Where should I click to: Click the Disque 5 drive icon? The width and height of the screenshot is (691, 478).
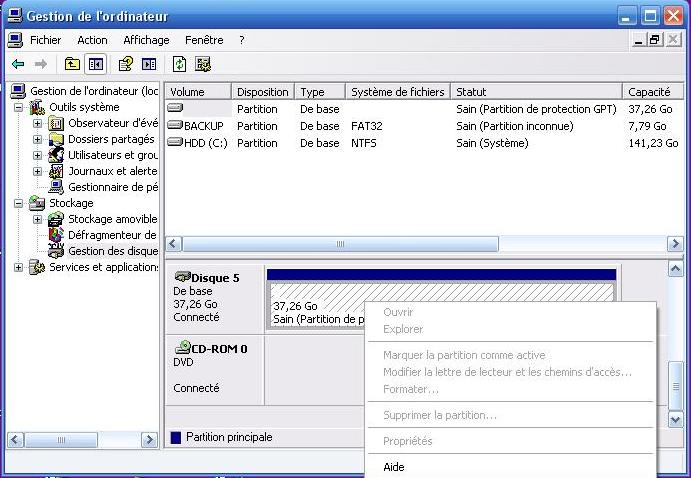click(x=182, y=277)
